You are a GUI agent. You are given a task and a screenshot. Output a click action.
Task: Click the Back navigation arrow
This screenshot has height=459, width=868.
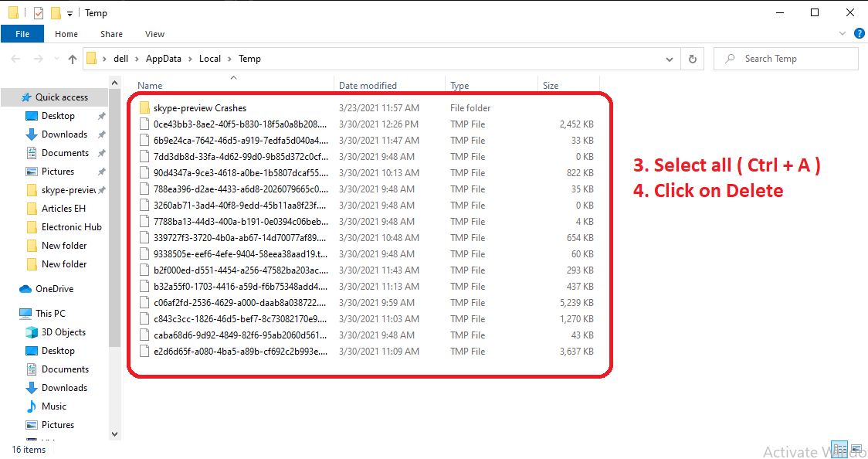(x=15, y=59)
